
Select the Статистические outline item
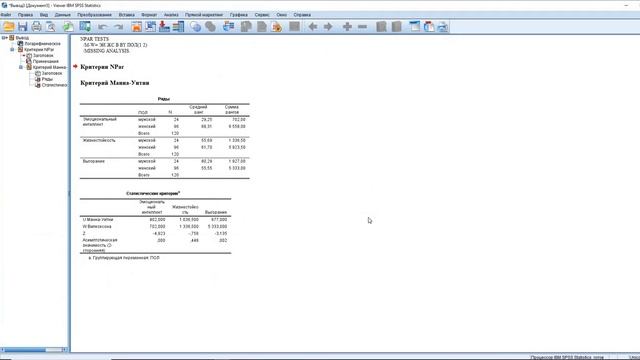pyautogui.click(x=54, y=85)
